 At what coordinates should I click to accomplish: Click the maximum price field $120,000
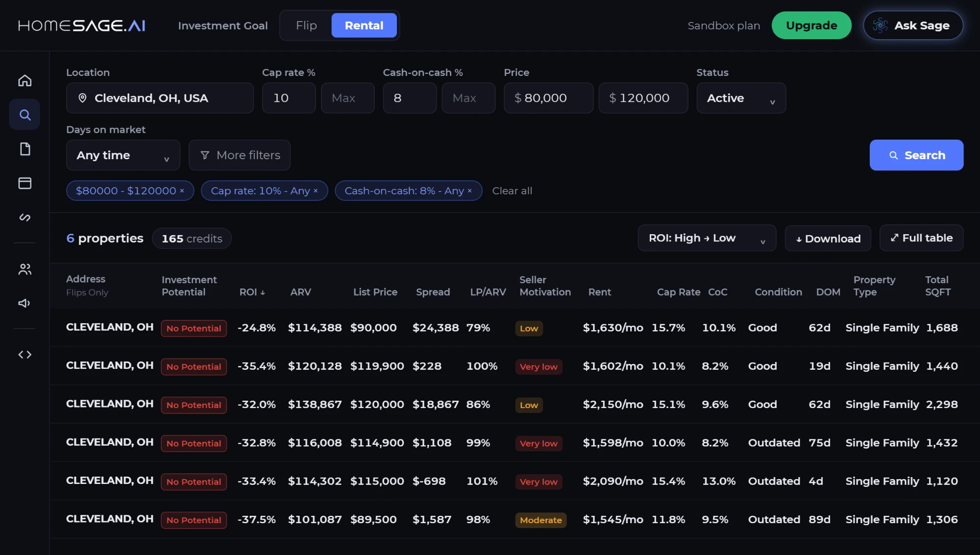[x=643, y=98]
